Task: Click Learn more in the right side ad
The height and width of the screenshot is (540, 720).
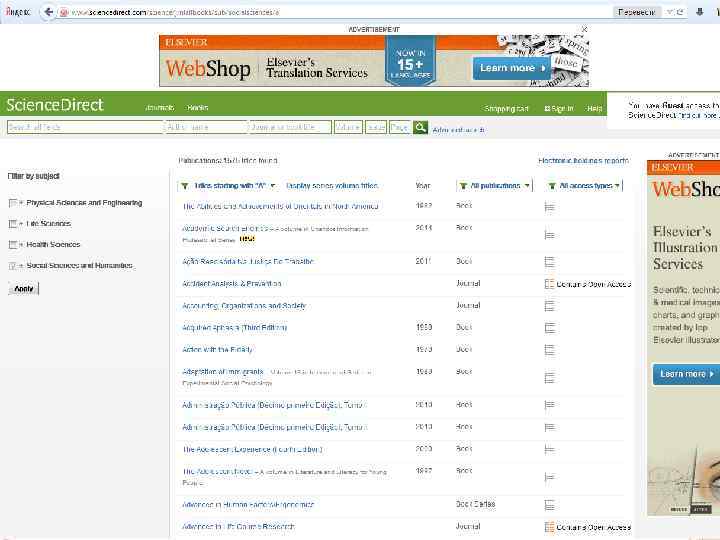Action: click(686, 374)
